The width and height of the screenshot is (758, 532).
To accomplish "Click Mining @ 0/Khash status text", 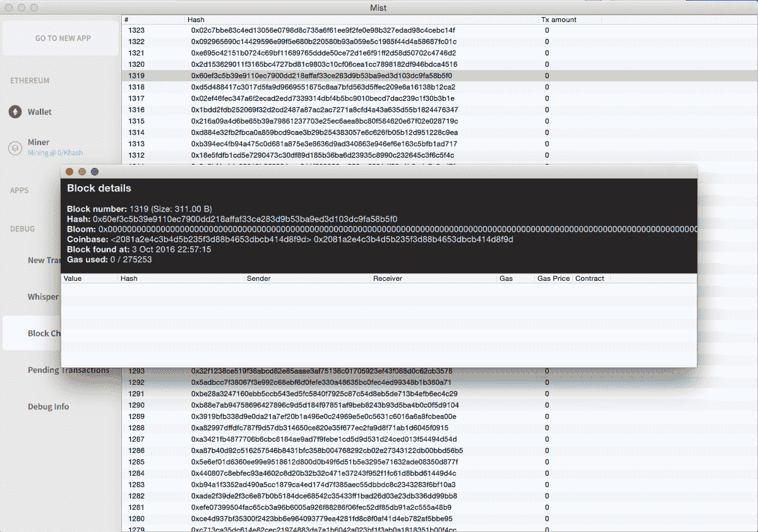I will 55,153.
